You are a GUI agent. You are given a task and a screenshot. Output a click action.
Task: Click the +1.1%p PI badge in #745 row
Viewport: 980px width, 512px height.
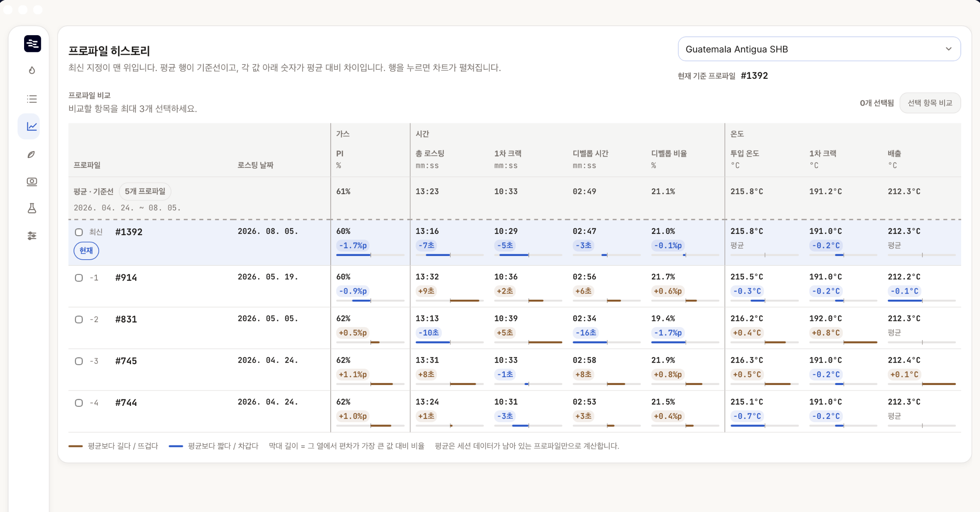pyautogui.click(x=353, y=374)
